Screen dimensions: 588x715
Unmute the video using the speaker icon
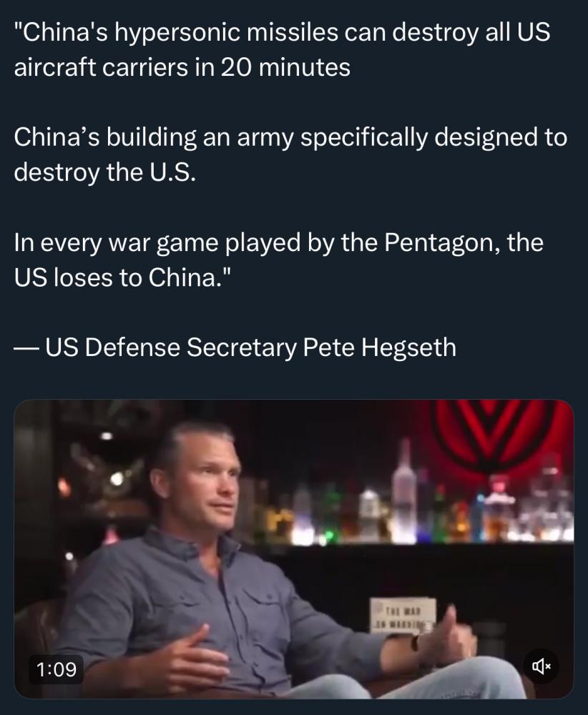[541, 666]
